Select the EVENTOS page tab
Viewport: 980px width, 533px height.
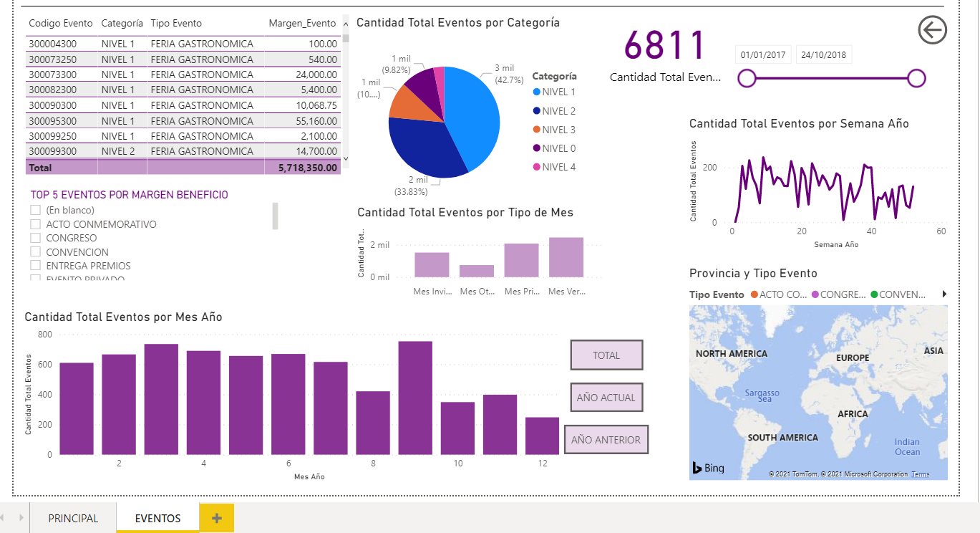tap(157, 518)
